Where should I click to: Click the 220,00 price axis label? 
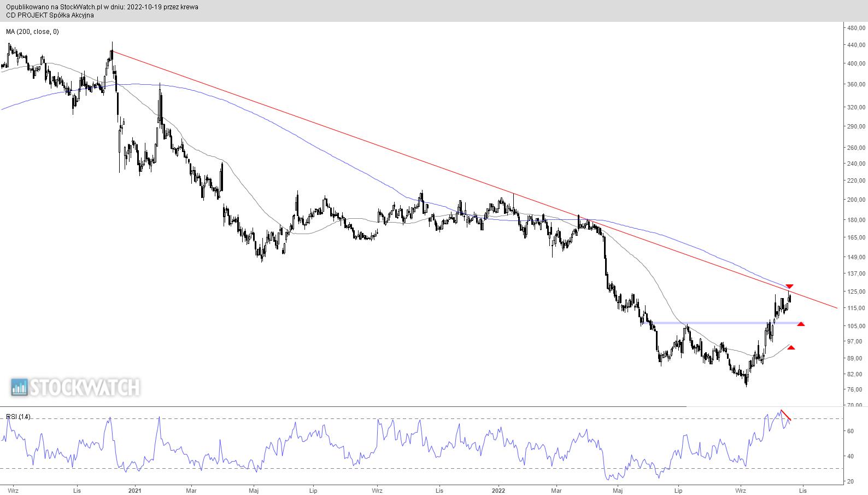(857, 180)
